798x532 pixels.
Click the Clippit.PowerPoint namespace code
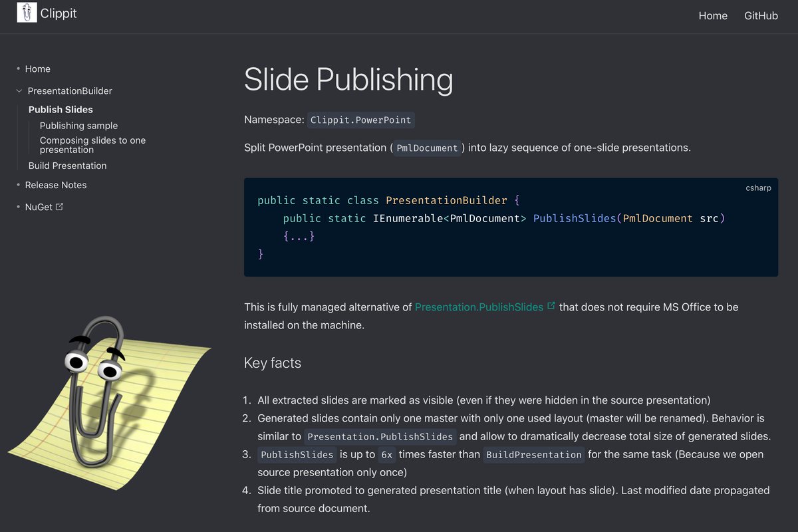click(x=361, y=120)
